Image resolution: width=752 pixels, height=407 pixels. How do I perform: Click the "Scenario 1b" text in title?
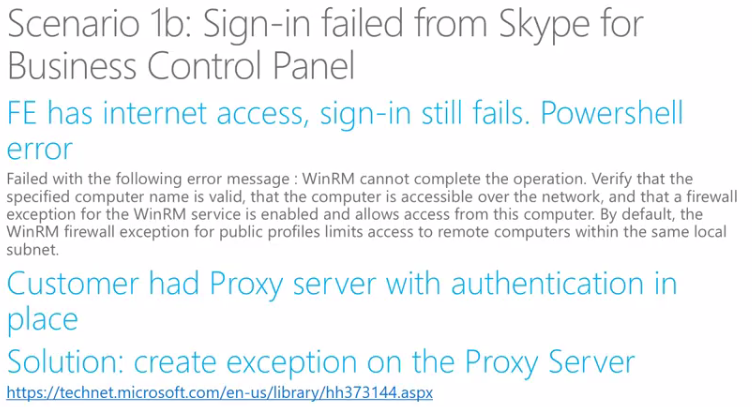tap(102, 25)
